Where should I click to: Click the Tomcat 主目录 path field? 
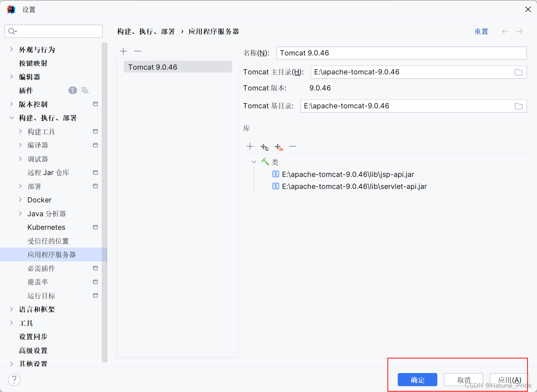(x=418, y=72)
